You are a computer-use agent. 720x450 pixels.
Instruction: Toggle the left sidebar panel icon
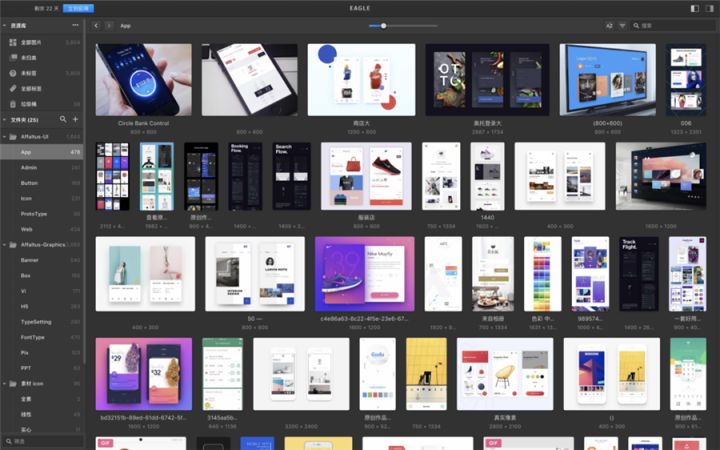pyautogui.click(x=695, y=8)
